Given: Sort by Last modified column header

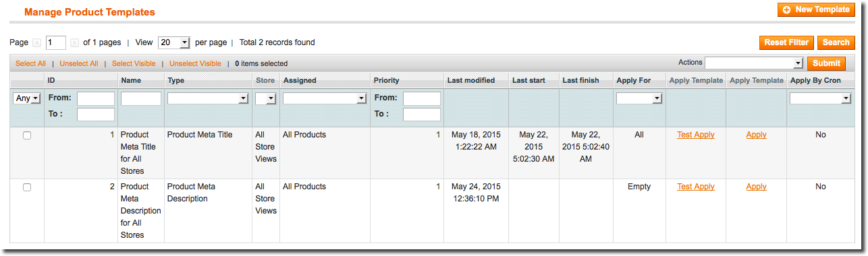Looking at the screenshot, I should 471,80.
